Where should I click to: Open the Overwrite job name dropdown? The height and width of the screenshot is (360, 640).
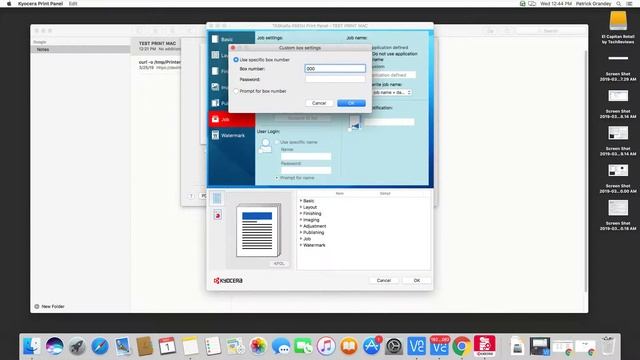391,93
